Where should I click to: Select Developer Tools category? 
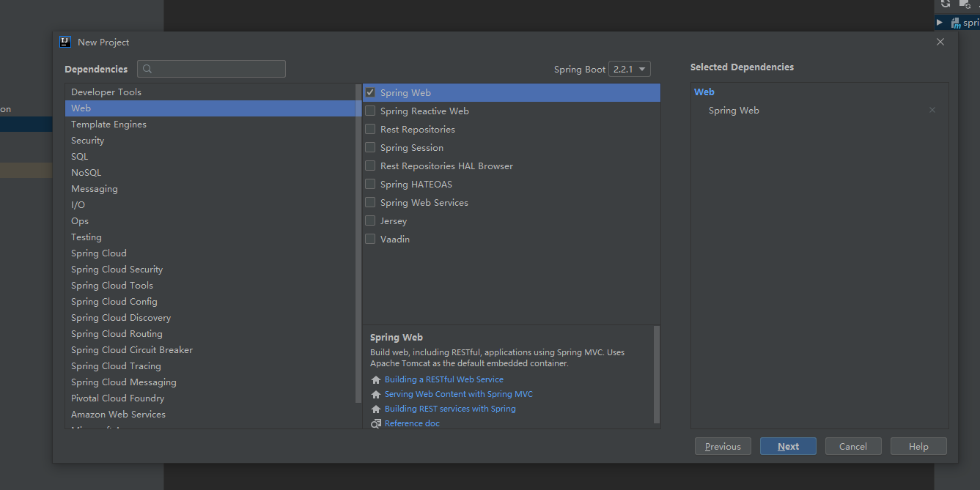tap(210, 92)
